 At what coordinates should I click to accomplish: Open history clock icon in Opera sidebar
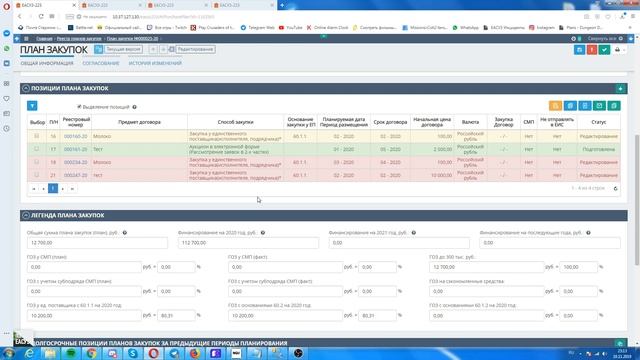7,129
